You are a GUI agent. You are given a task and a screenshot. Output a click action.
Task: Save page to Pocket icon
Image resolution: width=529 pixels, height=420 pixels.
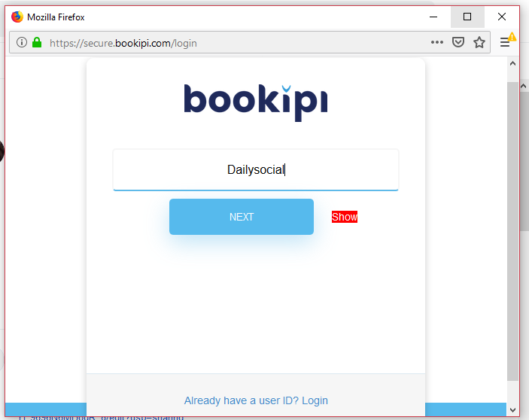pos(458,42)
